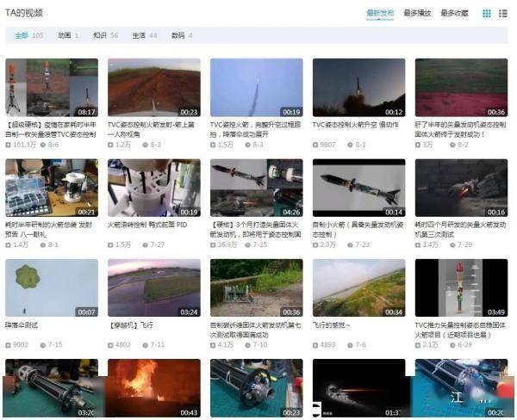Viewport: 517px width, 420px height.
Task: Open title TVC姿控火箭，完整升空过程跟拍
Action: tap(256, 129)
